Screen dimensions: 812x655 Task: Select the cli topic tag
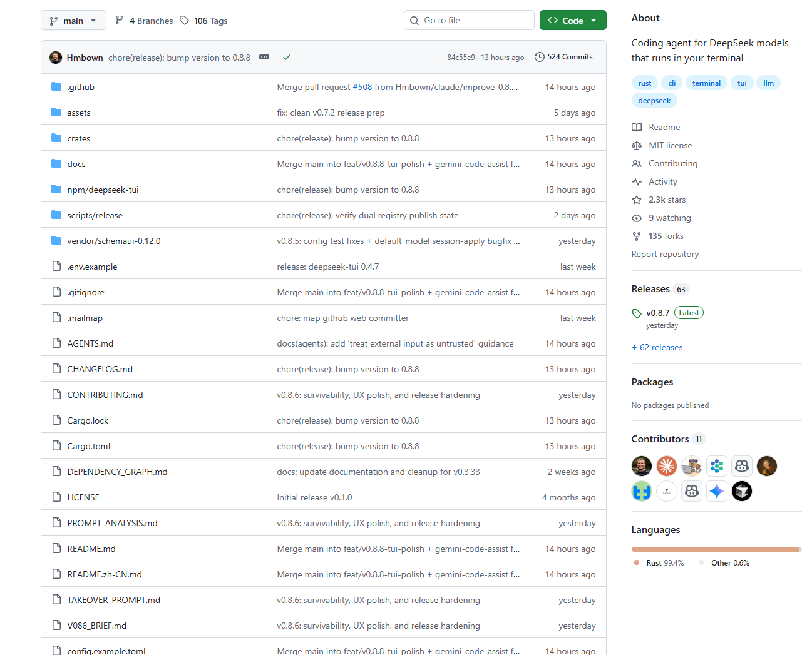tap(672, 83)
